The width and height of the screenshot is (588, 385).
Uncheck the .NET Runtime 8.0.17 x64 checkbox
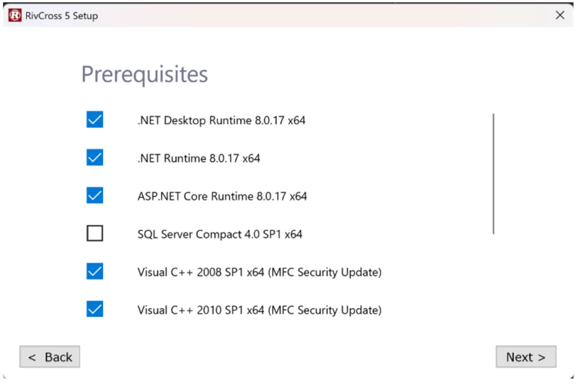click(x=95, y=157)
